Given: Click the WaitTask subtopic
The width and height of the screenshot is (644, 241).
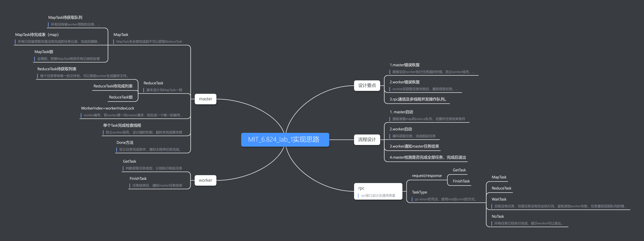Looking at the screenshot, I should (499, 199).
